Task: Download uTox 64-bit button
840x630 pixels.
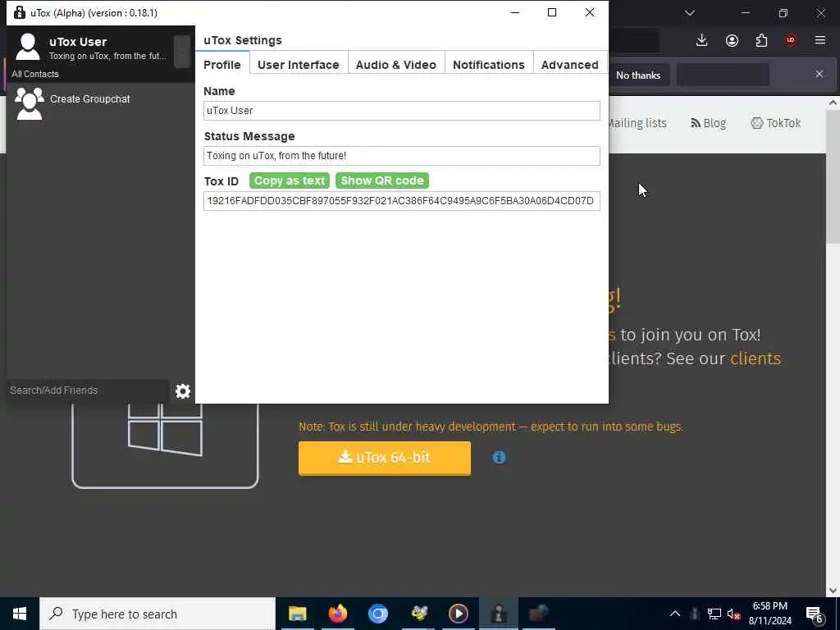Action: click(x=385, y=458)
